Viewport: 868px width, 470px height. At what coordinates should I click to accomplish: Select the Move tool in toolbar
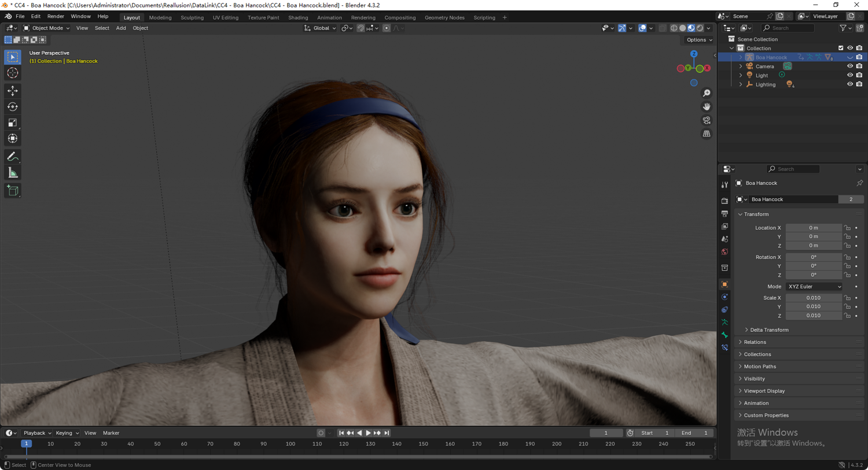(x=12, y=91)
